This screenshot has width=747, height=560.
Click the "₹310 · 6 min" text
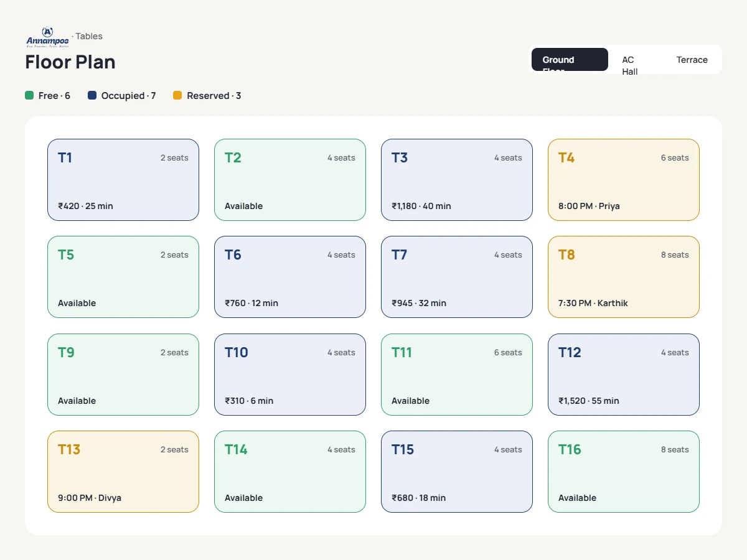249,401
